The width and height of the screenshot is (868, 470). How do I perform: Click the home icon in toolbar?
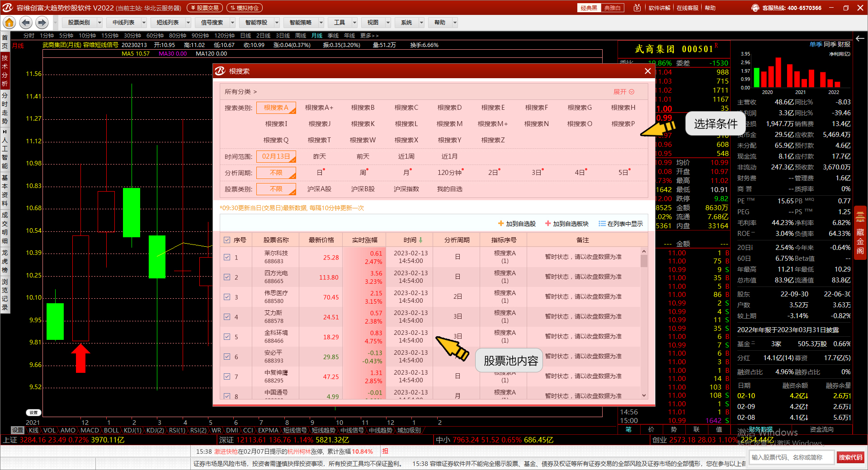(9, 22)
